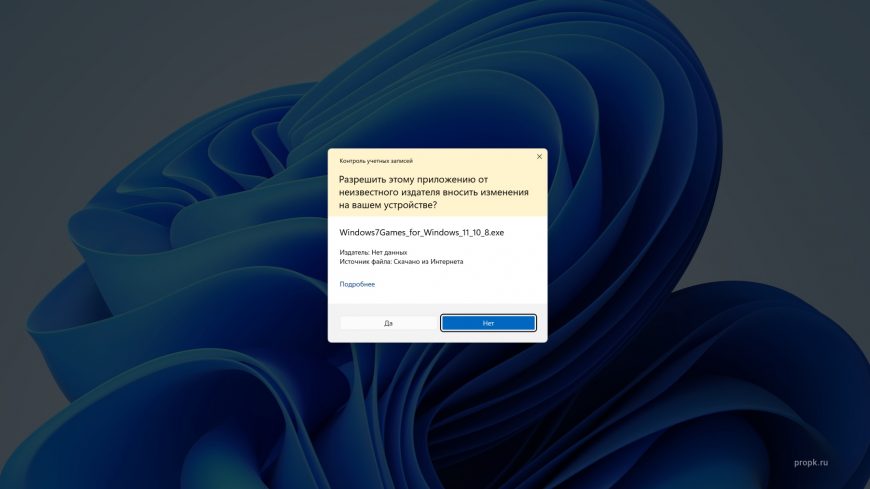The height and width of the screenshot is (489, 870).
Task: Click the blank white area right of Подробнее
Action: tap(460, 284)
